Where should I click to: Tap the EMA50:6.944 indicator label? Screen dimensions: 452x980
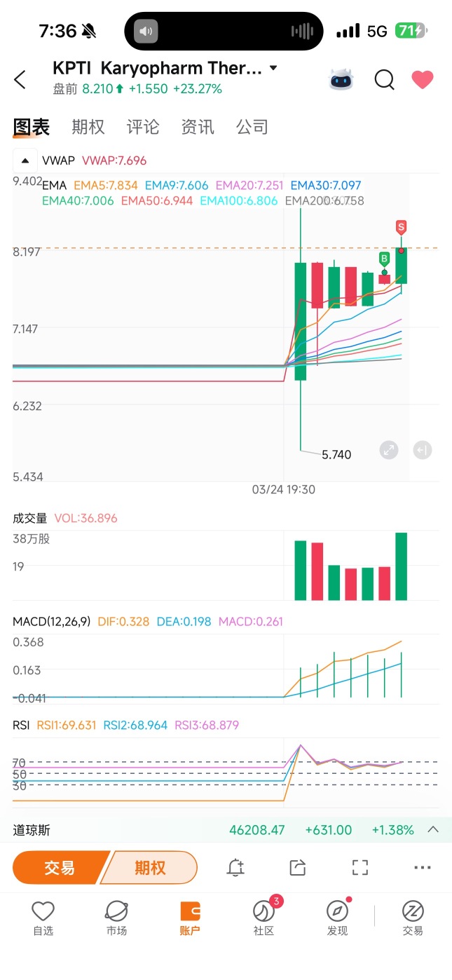157,200
